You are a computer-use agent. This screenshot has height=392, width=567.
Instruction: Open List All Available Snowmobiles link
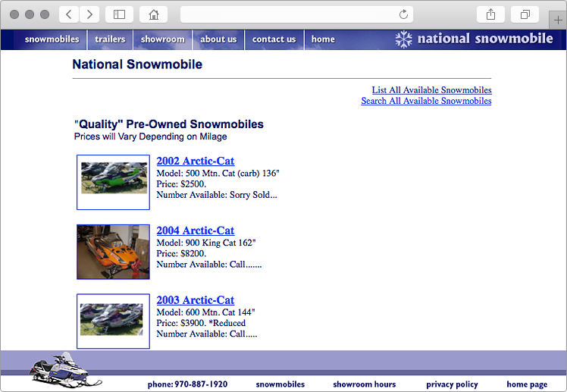coord(432,90)
